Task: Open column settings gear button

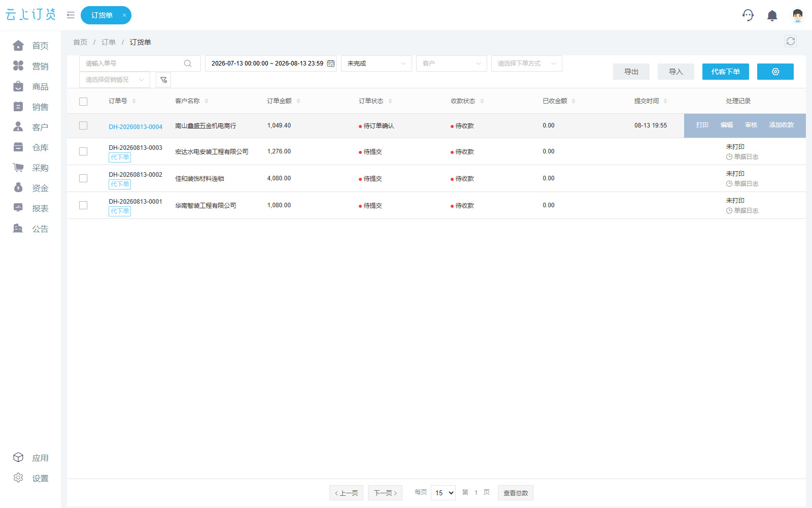Action: pos(775,72)
